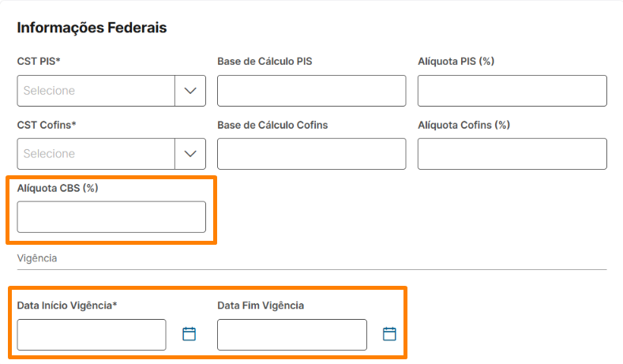Focus the Data Início Vigência date field
Screen dimensions: 623x364
point(92,335)
